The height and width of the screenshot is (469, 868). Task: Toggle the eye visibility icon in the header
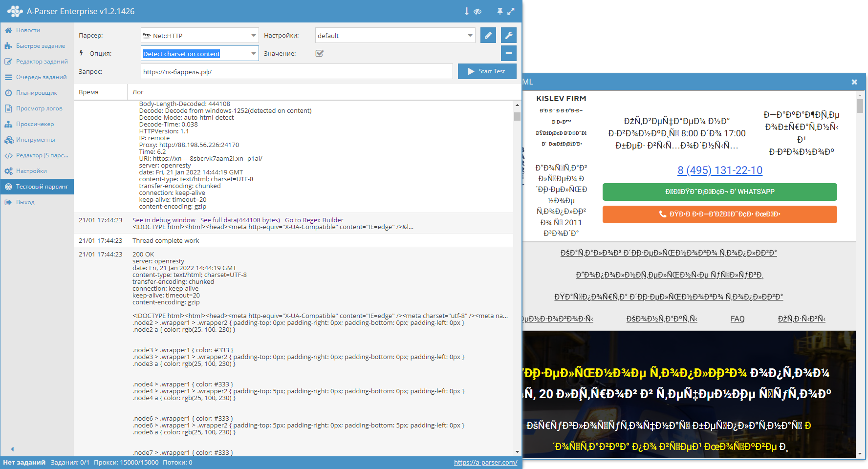tap(478, 11)
